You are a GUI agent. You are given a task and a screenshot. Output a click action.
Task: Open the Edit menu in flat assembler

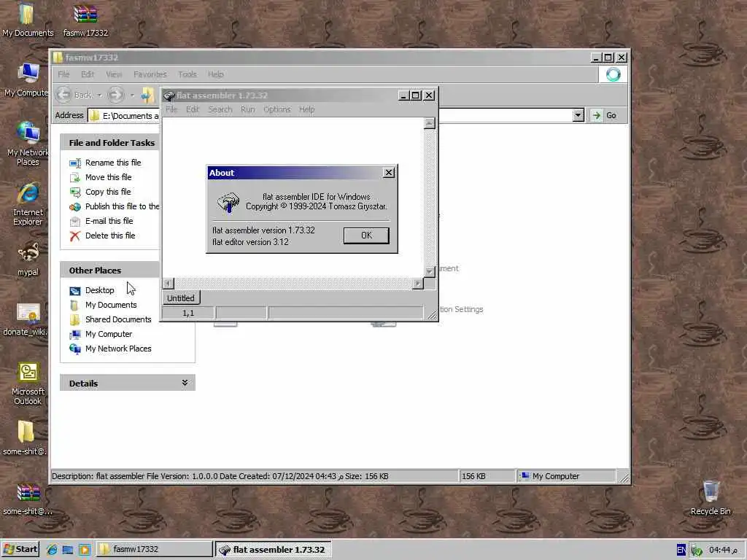click(193, 109)
